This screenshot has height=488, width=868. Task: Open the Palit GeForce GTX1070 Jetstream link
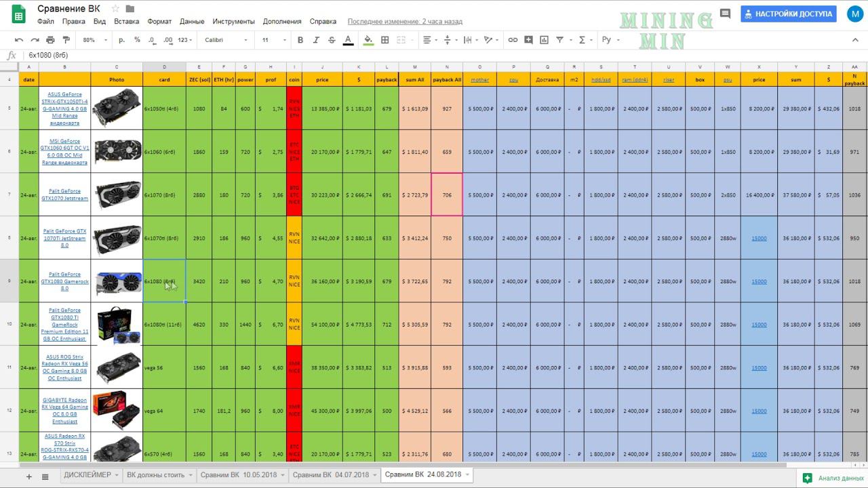[x=64, y=195]
